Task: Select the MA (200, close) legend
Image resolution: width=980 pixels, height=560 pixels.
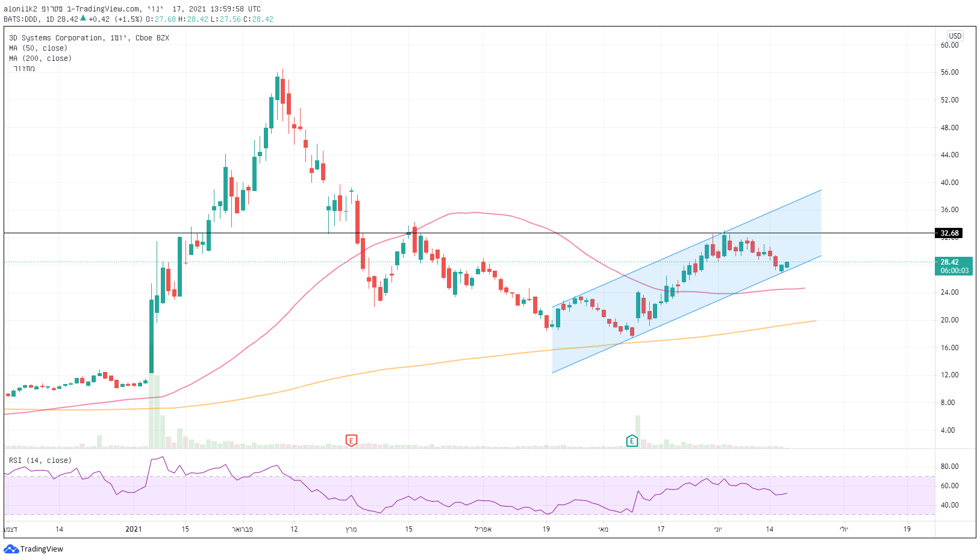Action: (x=40, y=58)
